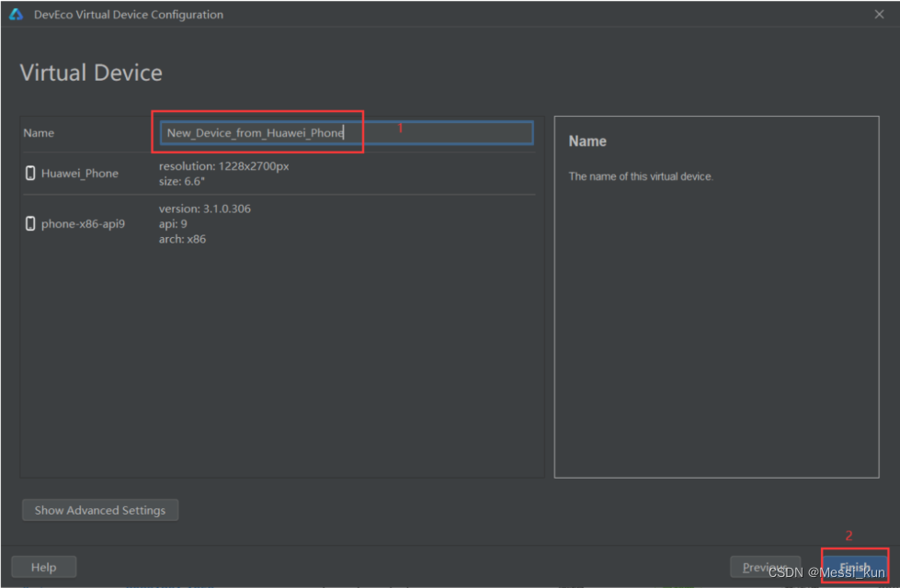Click the Name field label

coord(39,133)
